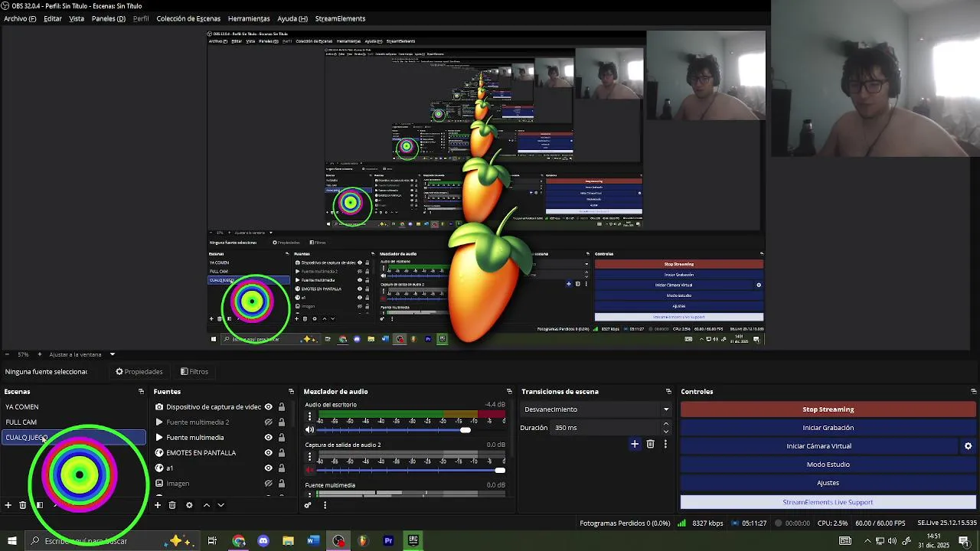Hide the EMOTES EN PANTALLA source
Image resolution: width=980 pixels, height=551 pixels.
[x=269, y=453]
